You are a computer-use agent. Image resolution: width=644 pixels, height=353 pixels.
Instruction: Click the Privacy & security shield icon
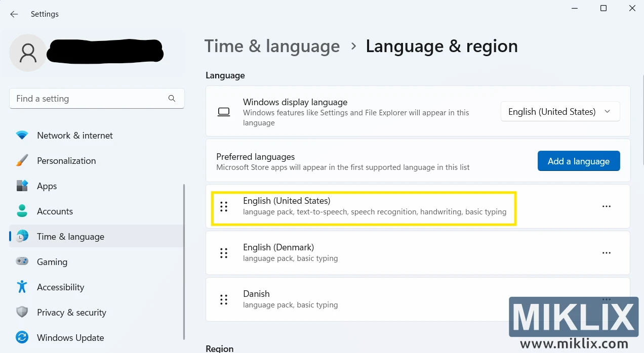point(22,313)
